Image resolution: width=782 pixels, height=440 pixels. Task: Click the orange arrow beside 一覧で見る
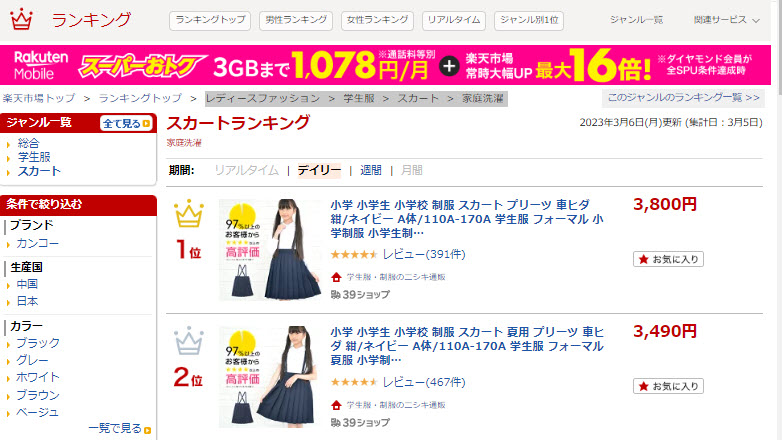[x=148, y=430]
